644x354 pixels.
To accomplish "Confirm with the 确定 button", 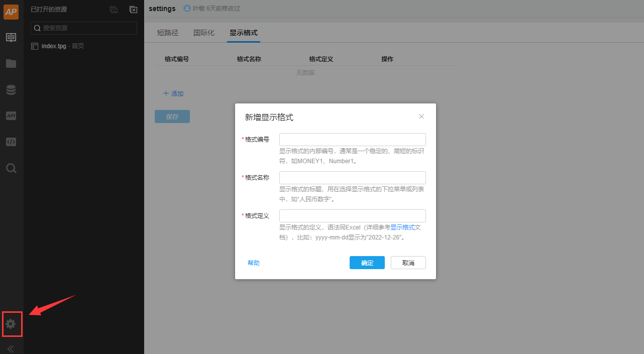I will 367,262.
